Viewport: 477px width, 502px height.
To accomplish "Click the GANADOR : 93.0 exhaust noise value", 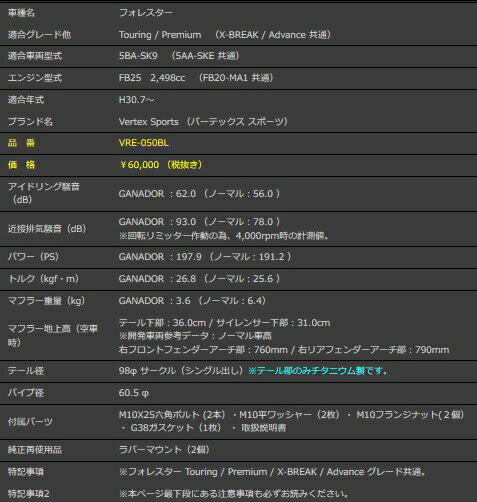I will [199, 222].
